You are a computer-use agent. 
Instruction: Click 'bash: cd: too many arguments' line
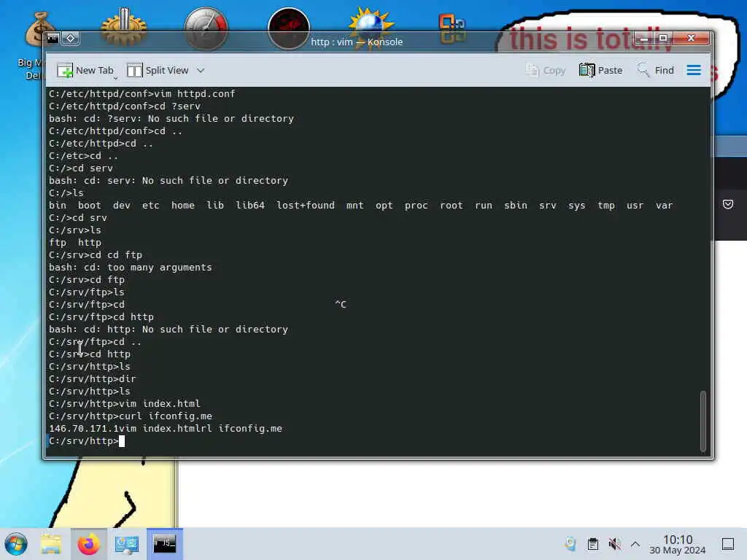[130, 268]
